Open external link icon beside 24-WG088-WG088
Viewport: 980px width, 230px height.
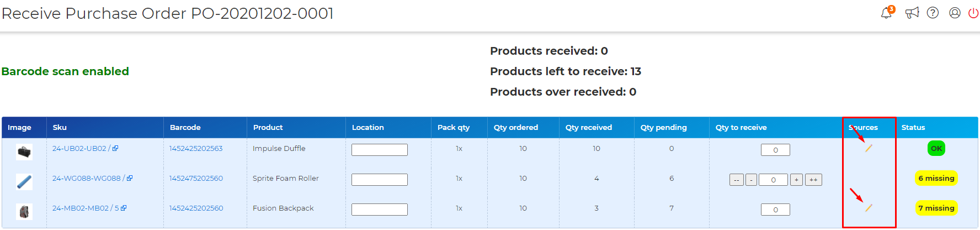(130, 178)
